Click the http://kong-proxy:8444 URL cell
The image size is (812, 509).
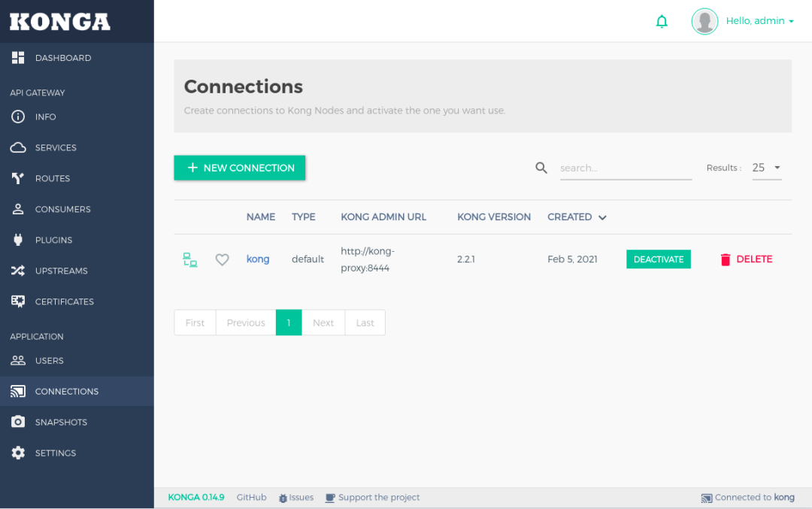pos(368,259)
